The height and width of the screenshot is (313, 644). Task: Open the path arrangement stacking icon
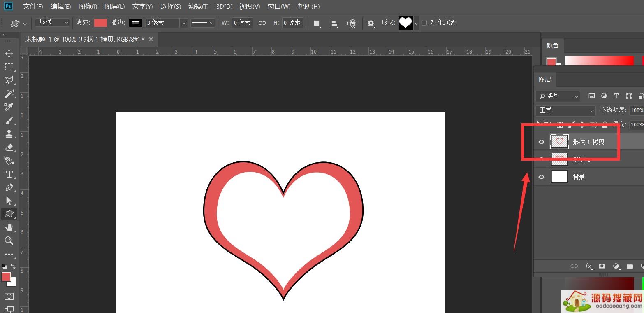pos(351,23)
